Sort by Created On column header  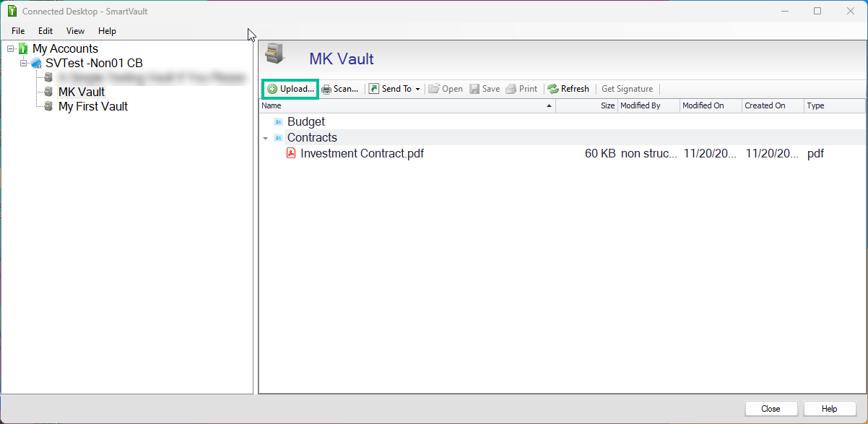(773, 105)
